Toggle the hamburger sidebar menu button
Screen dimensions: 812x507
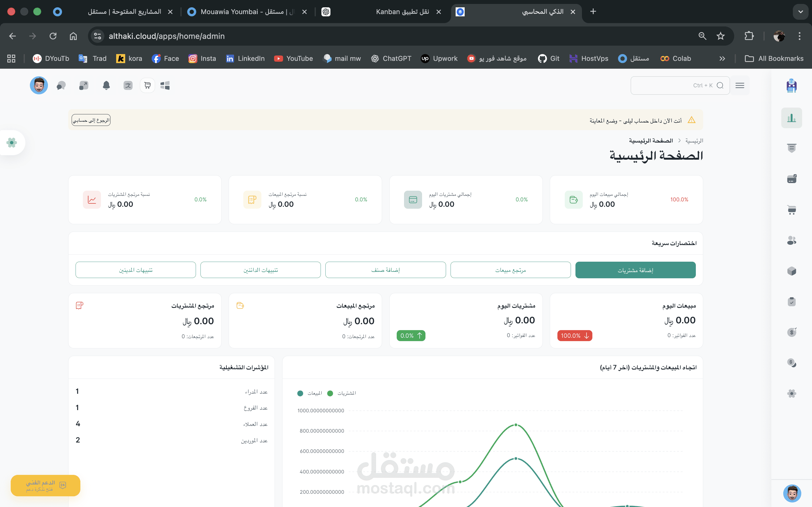click(740, 86)
